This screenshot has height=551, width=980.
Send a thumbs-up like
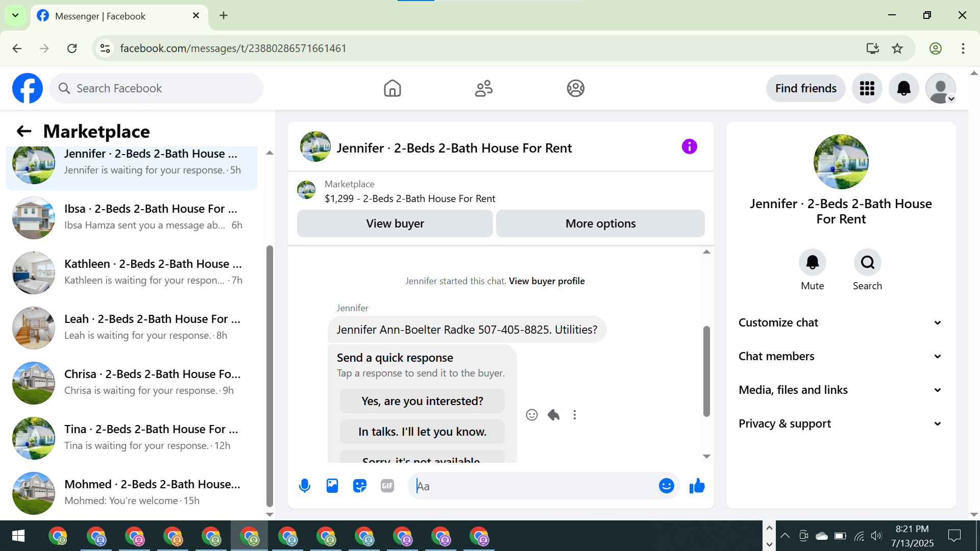tap(697, 486)
